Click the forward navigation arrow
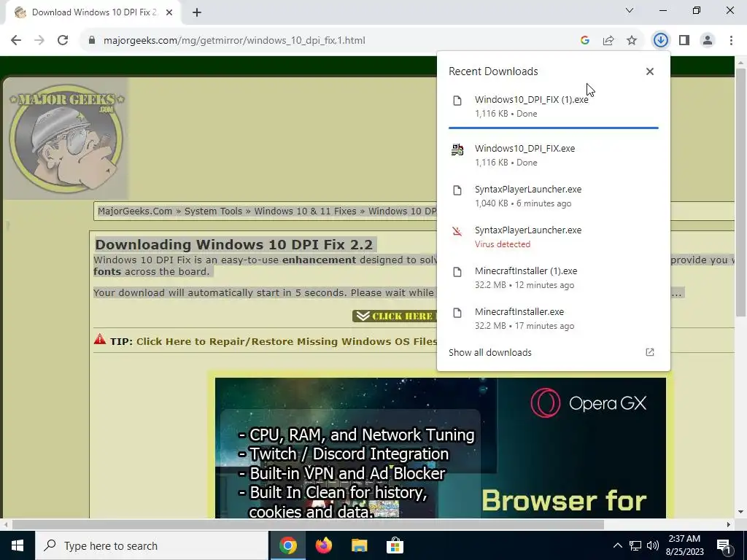The height and width of the screenshot is (560, 747). (39, 41)
